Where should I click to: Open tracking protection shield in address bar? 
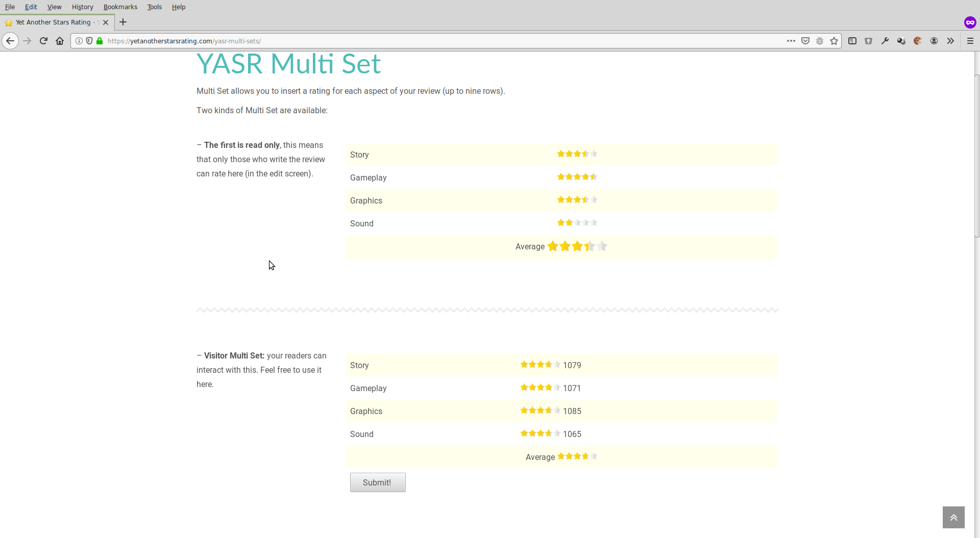click(x=89, y=41)
